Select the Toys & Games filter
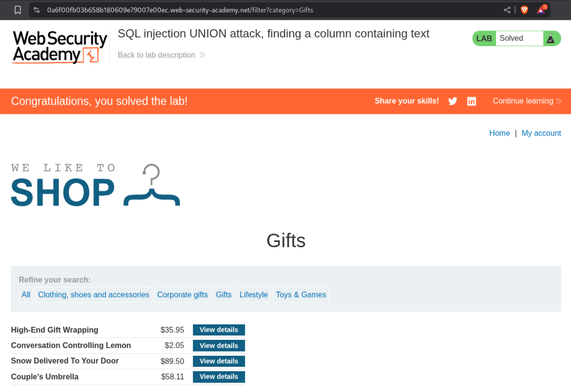The height and width of the screenshot is (392, 571). (301, 295)
